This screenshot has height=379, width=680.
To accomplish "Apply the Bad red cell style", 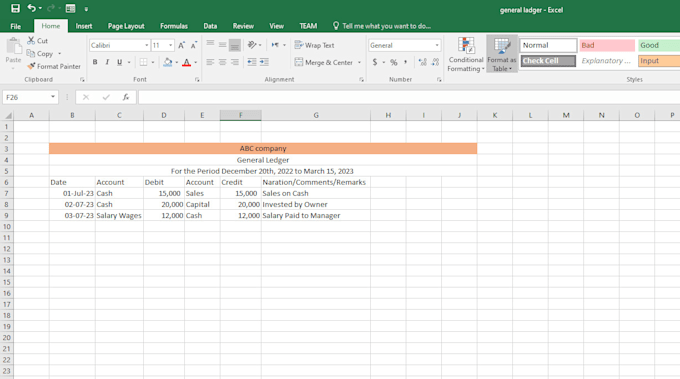I will click(607, 45).
